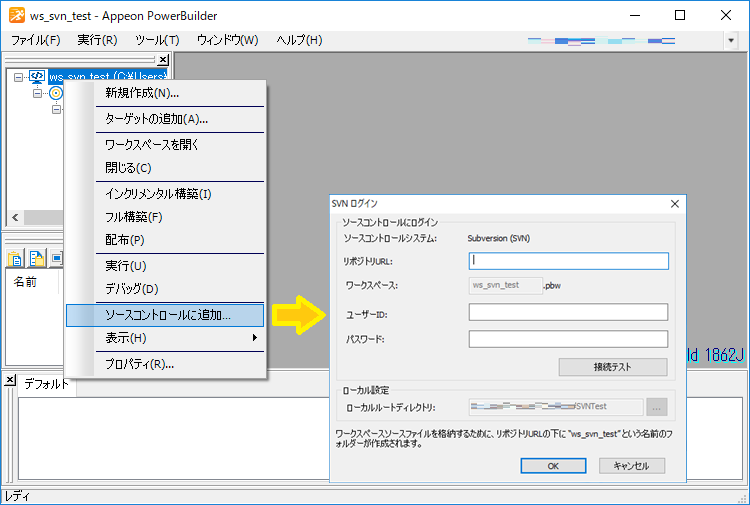Click the target icon under the workspace node
750x505 pixels.
point(56,93)
